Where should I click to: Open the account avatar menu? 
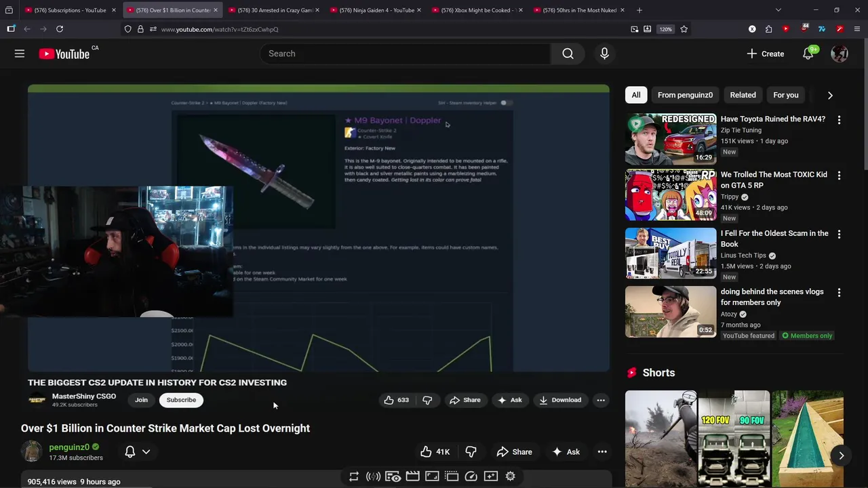[x=840, y=54]
